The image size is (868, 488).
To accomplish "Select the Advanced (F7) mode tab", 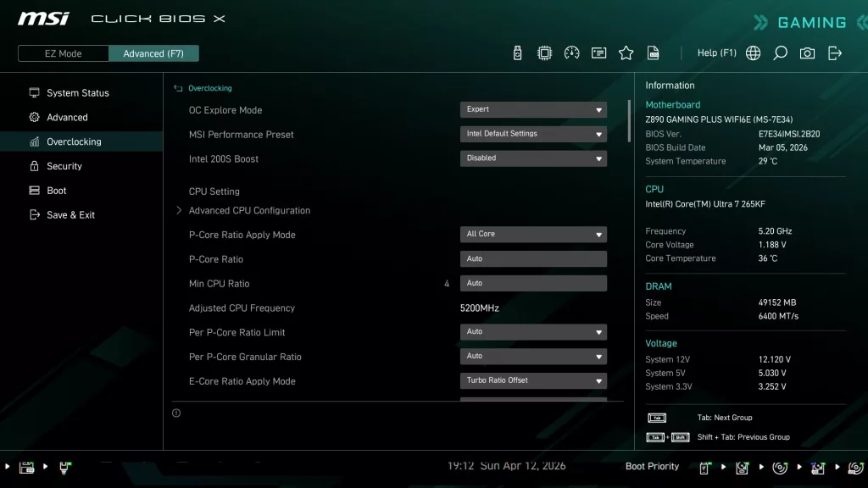I will pyautogui.click(x=153, y=53).
